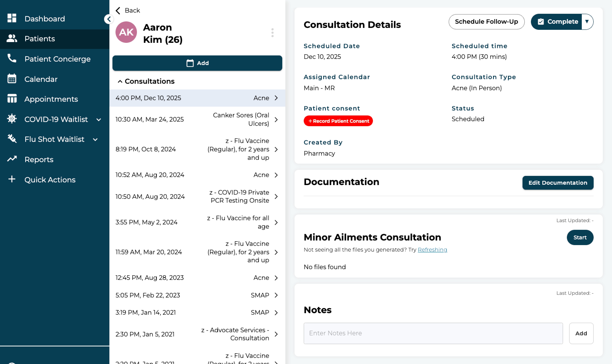The height and width of the screenshot is (364, 612).
Task: Open the Dashboard menu item
Action: 55,19
